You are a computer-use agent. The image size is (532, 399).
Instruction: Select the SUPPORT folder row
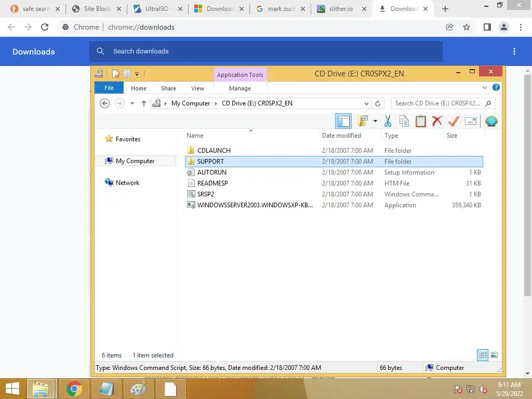click(334, 162)
